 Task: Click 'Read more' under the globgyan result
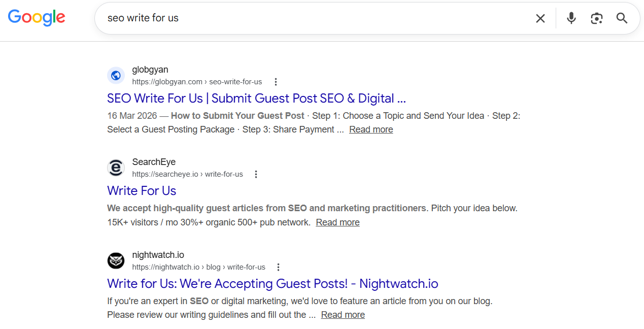[x=371, y=129]
